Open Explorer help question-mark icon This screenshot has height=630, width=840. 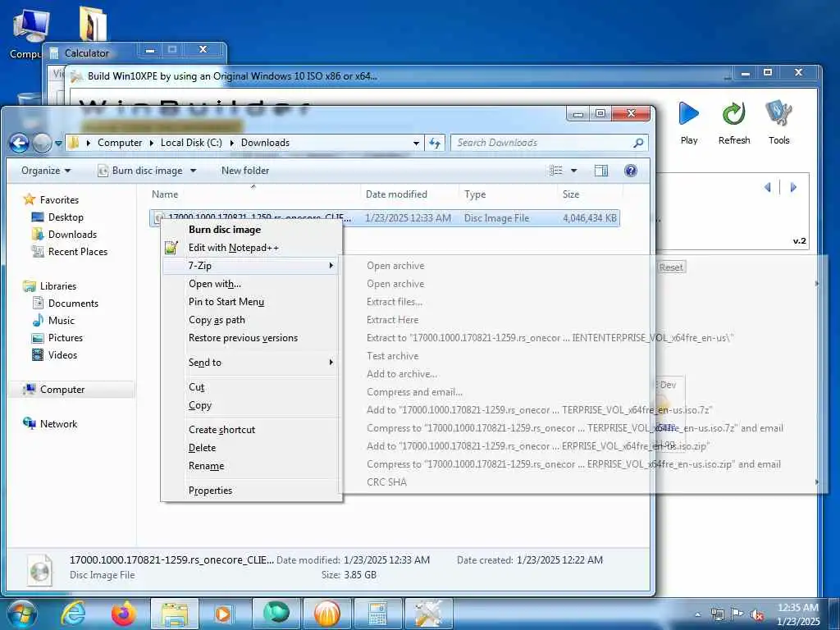631,171
